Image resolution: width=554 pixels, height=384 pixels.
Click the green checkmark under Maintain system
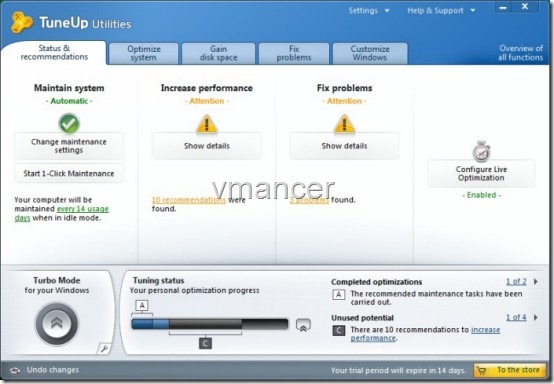click(x=69, y=124)
